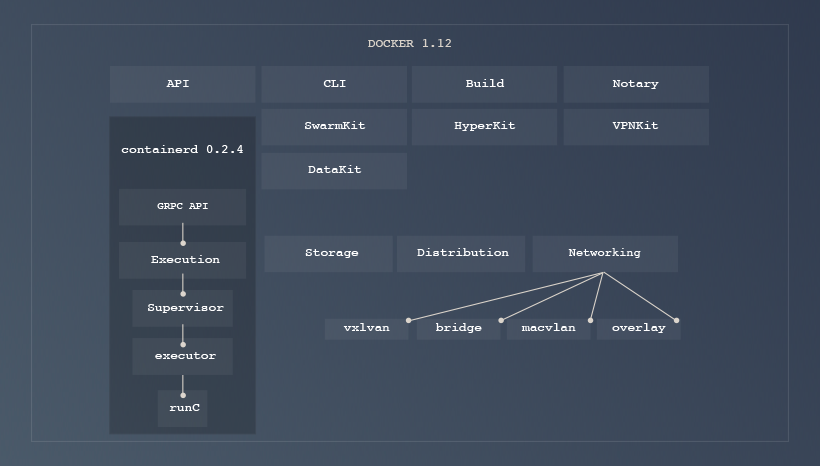The image size is (820, 466).
Task: Click the containerd 0.2.4 heading
Action: pos(182,150)
